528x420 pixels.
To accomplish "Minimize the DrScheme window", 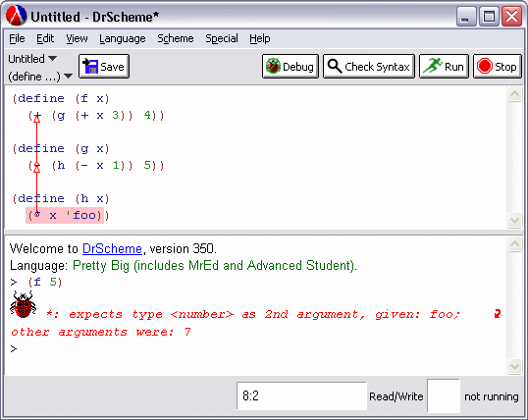I will pos(466,16).
